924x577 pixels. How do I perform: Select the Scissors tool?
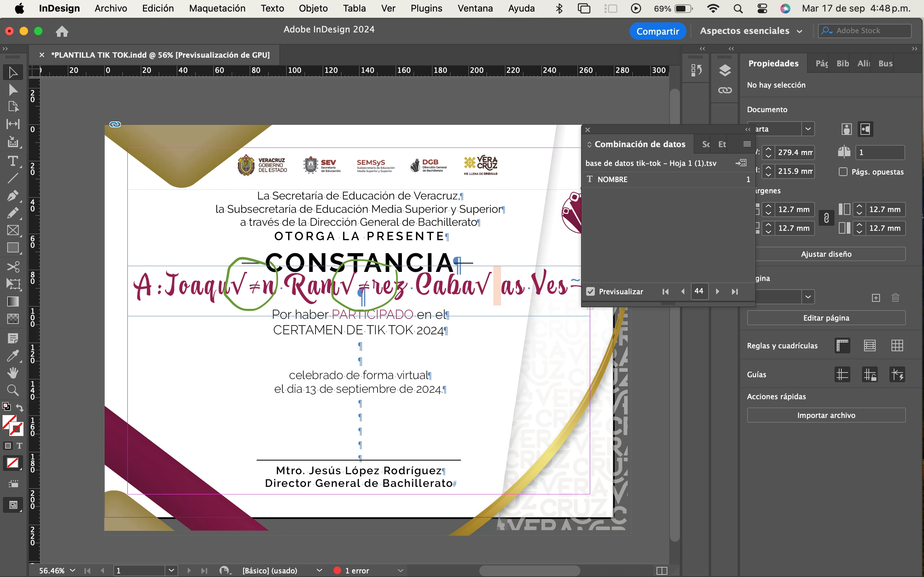coord(13,267)
